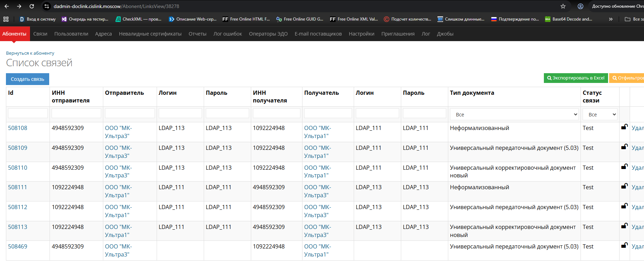Click the browser reload icon
This screenshot has height=276, width=644.
tap(32, 6)
